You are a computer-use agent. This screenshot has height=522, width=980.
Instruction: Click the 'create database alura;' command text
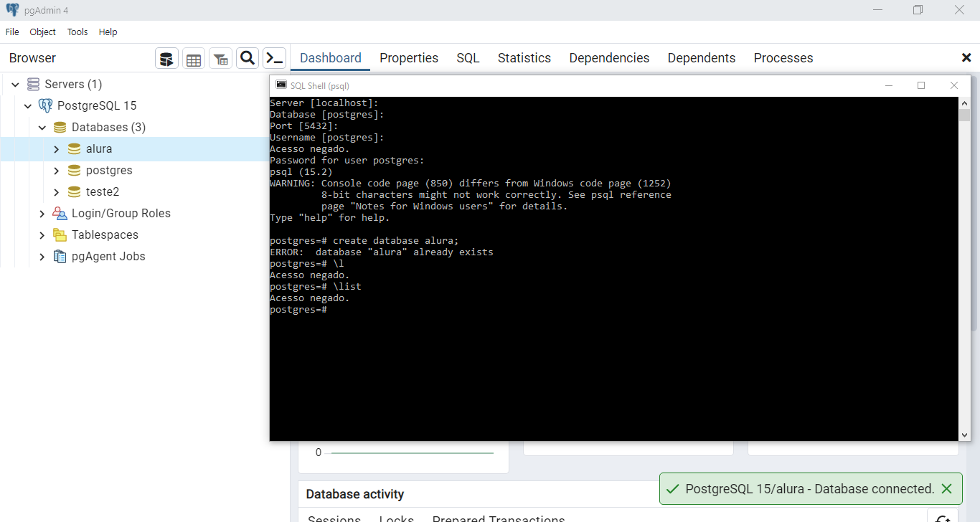(x=396, y=241)
